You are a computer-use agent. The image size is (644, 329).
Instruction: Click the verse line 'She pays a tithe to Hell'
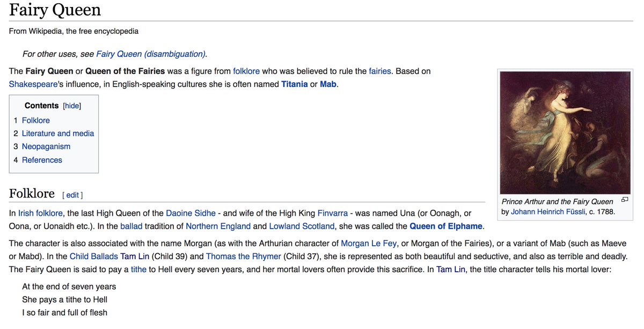[65, 299]
